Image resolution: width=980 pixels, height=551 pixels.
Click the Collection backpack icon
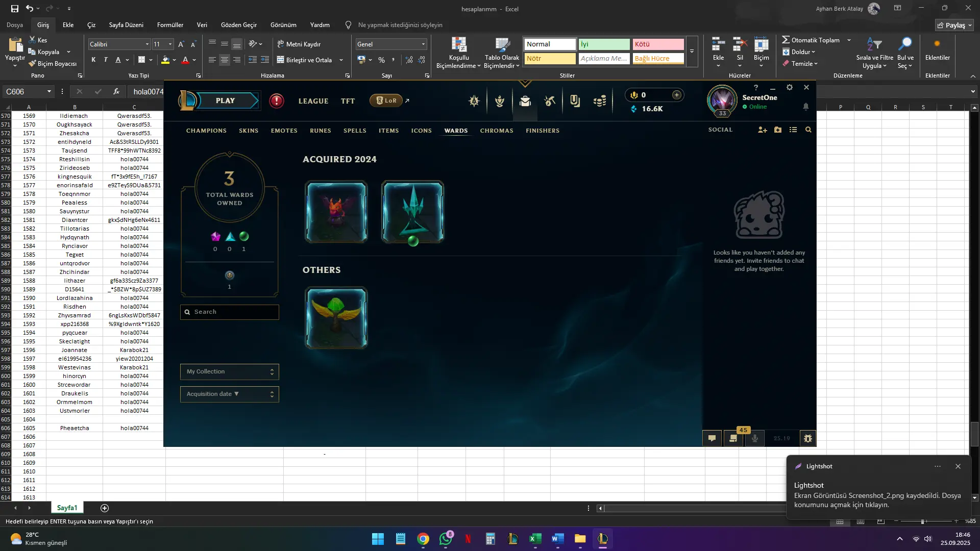point(525,101)
